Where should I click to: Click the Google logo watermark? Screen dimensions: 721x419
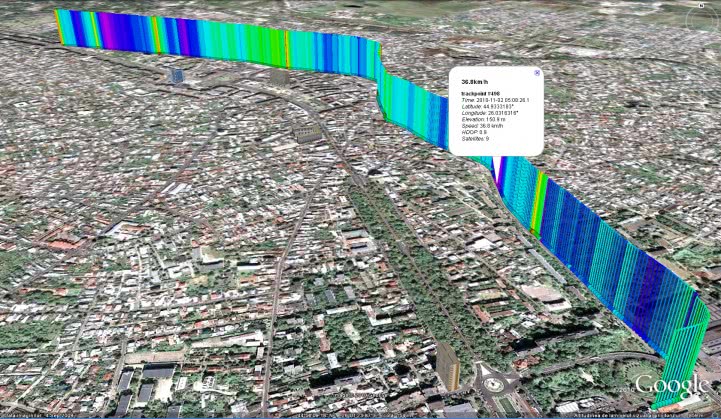[x=672, y=385]
